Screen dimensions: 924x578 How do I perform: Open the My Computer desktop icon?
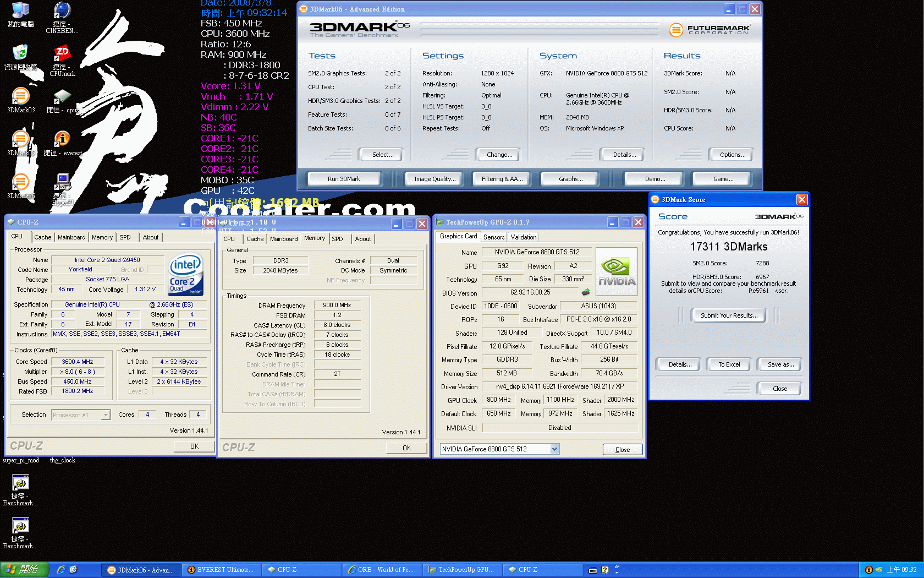pyautogui.click(x=20, y=14)
